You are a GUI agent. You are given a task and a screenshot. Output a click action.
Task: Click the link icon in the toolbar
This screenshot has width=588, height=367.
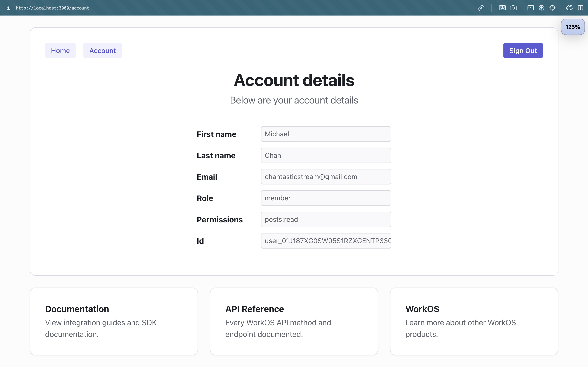coord(481,8)
